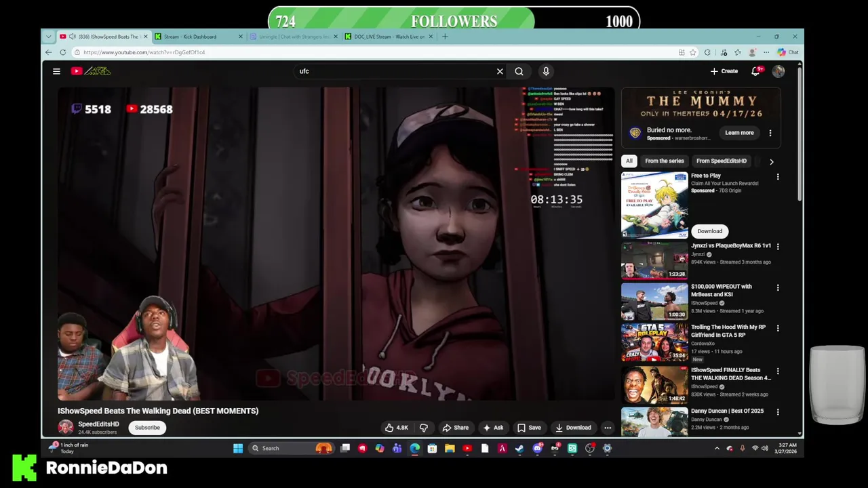Open the Share dialog
Image resolution: width=868 pixels, height=488 pixels.
456,428
